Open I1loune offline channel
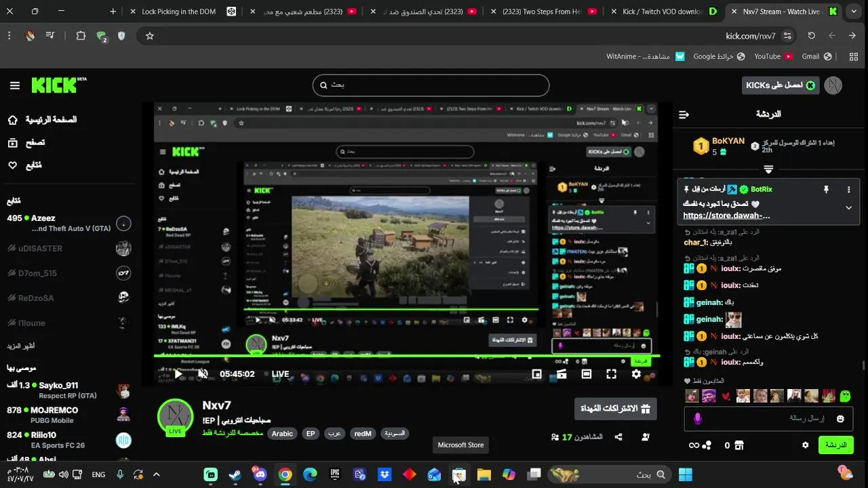868x488 pixels. (68, 323)
